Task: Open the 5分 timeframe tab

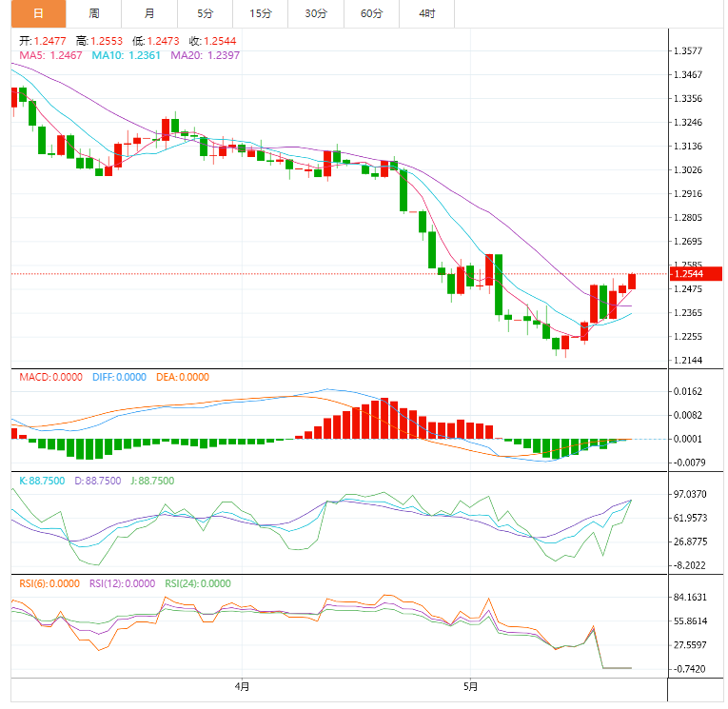Action: click(205, 13)
